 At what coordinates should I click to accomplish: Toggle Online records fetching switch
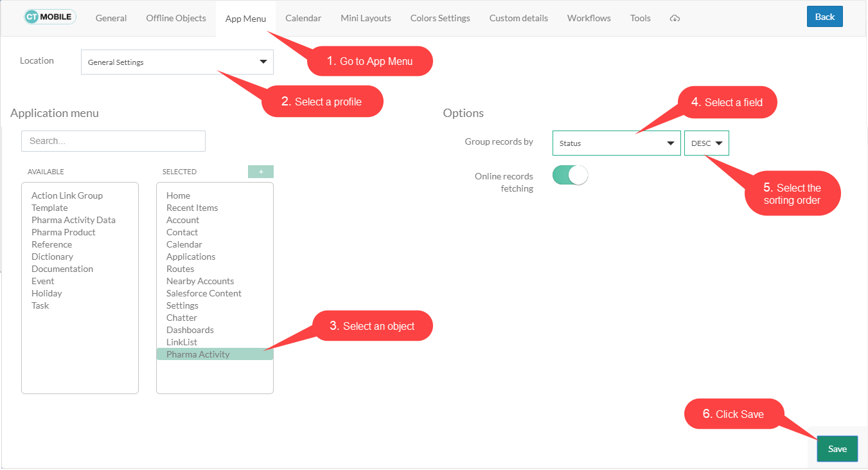(570, 176)
